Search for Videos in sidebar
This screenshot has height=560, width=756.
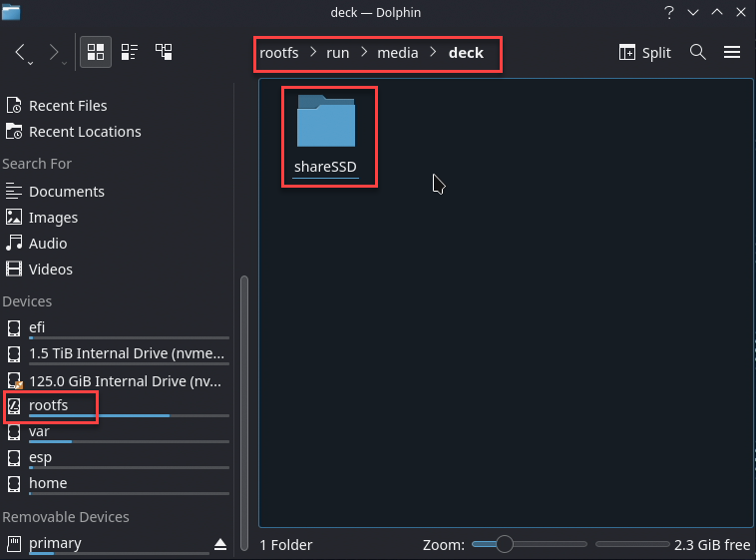click(x=51, y=269)
